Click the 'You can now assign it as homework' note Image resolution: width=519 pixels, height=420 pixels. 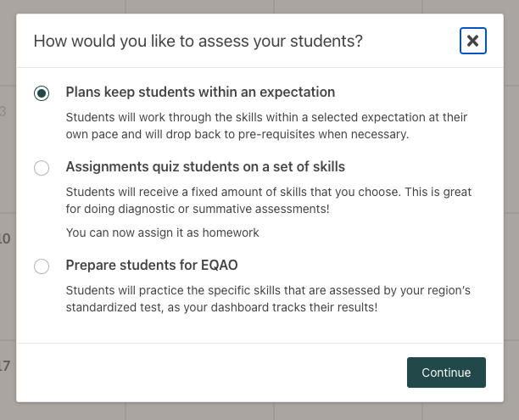coord(162,232)
